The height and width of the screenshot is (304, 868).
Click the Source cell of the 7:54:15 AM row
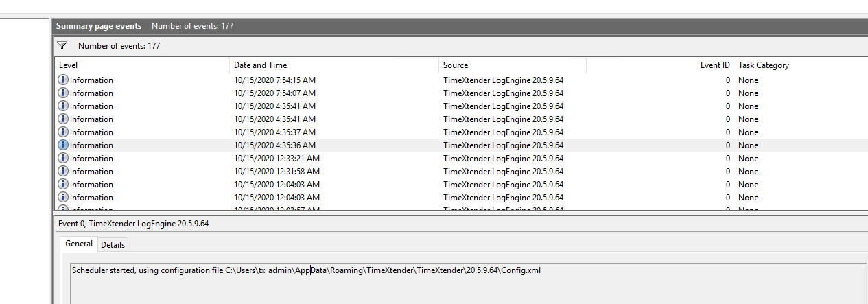503,80
